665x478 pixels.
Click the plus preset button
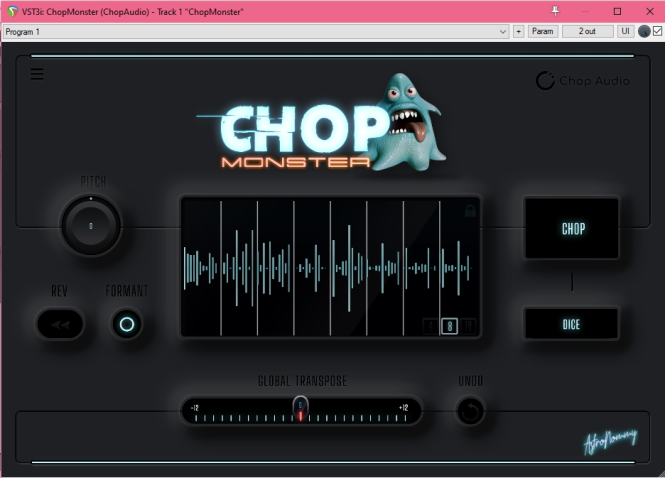[x=518, y=31]
